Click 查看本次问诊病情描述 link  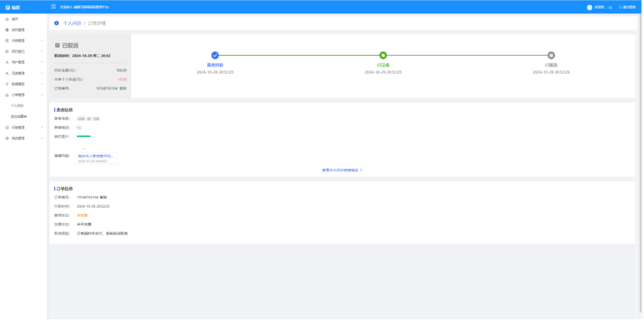(341, 170)
